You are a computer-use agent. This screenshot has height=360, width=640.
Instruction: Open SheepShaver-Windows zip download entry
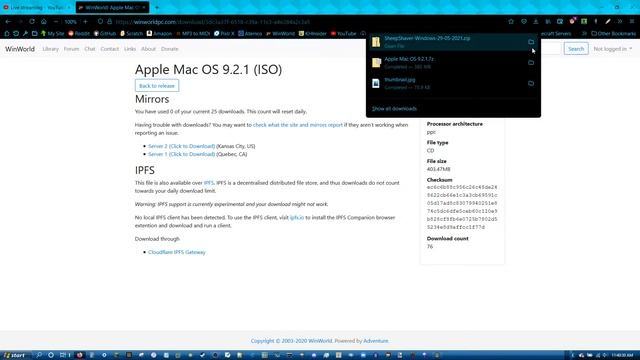tap(445, 42)
